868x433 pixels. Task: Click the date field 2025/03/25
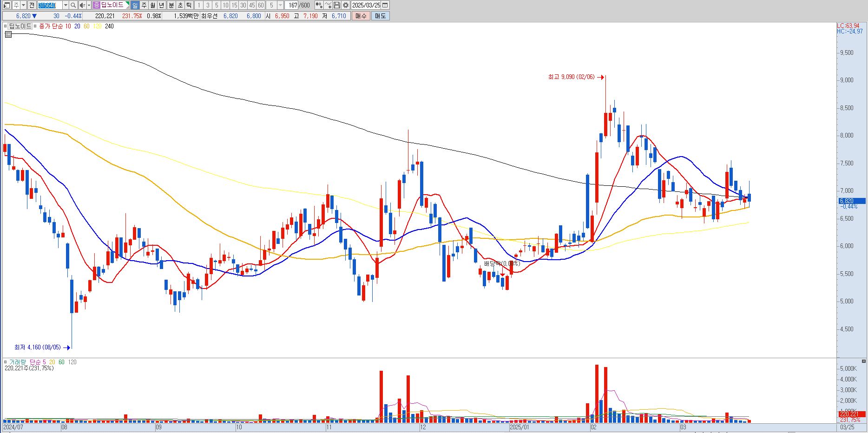click(366, 5)
